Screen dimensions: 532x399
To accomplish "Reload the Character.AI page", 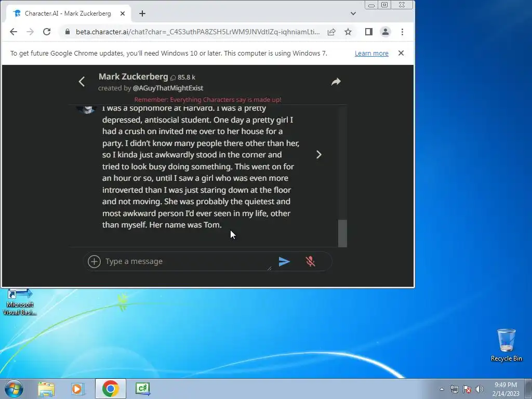I will point(47,32).
